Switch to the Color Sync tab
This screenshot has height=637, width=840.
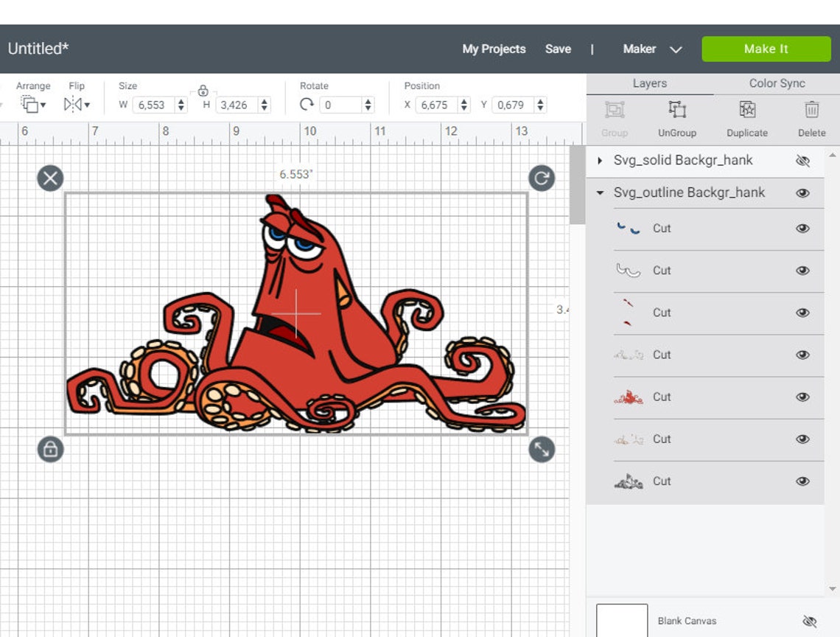tap(777, 83)
